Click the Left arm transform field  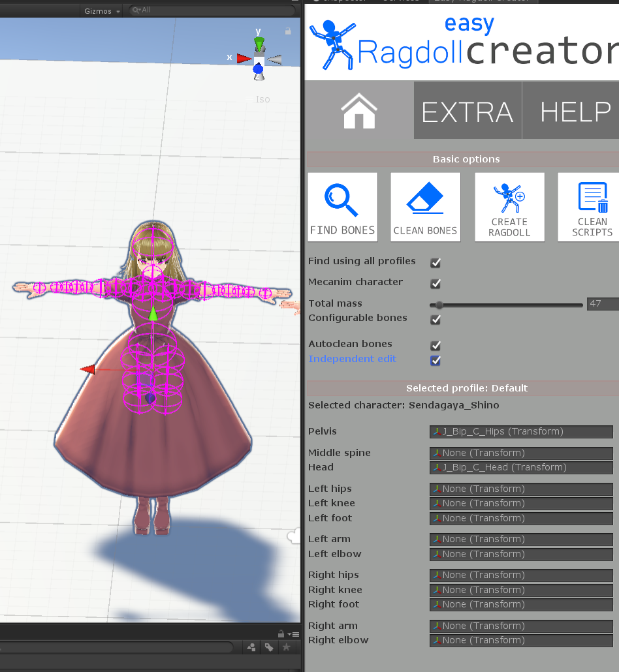click(x=521, y=539)
